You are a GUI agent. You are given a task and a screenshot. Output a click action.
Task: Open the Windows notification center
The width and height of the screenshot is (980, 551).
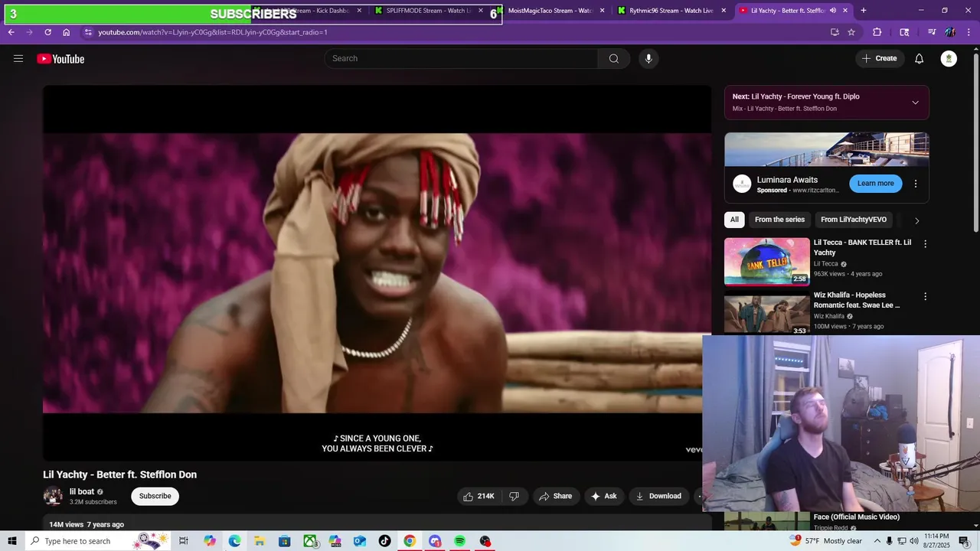click(x=964, y=541)
